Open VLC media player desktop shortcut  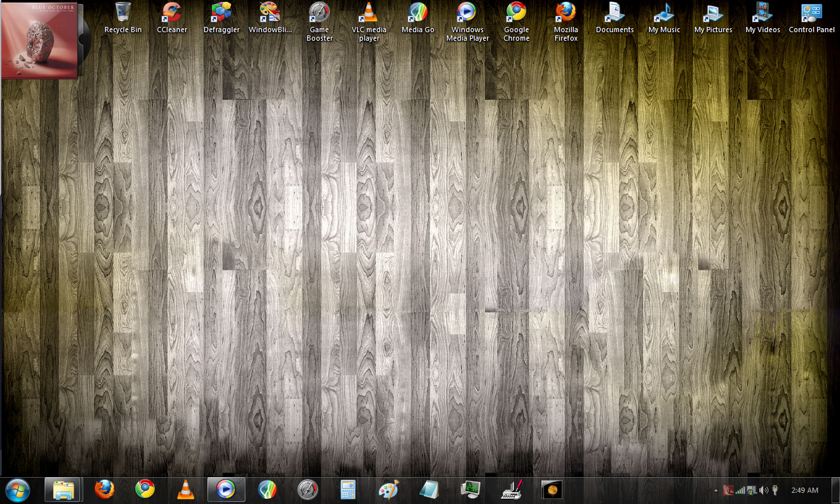tap(369, 22)
